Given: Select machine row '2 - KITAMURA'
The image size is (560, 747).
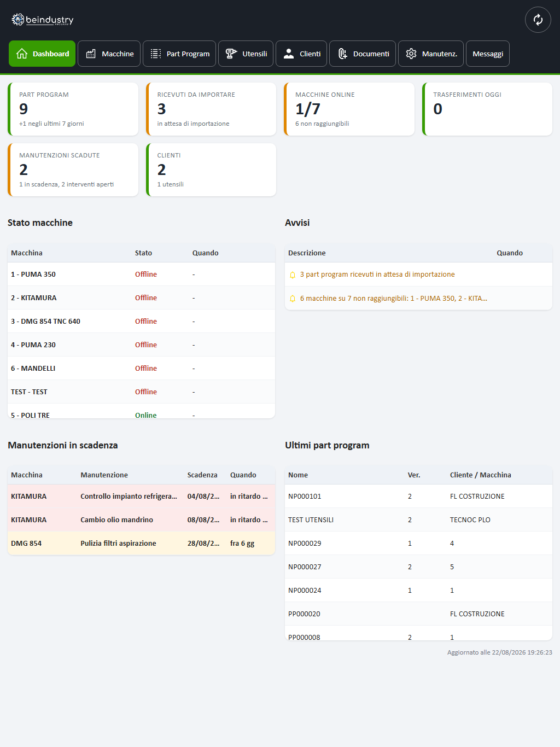Looking at the screenshot, I should pos(141,298).
